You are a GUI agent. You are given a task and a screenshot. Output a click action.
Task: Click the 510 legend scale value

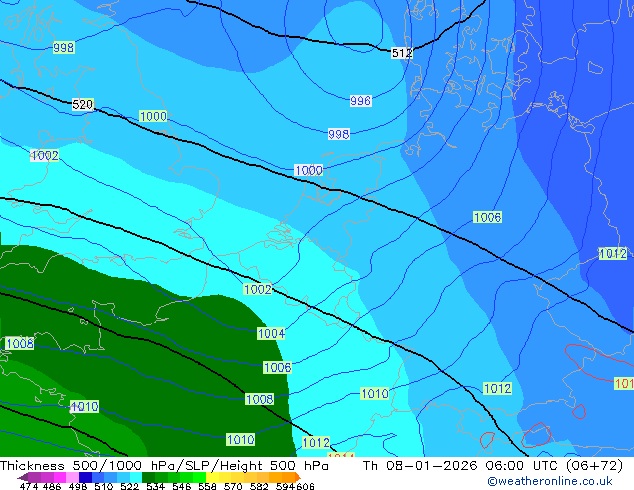(x=104, y=486)
